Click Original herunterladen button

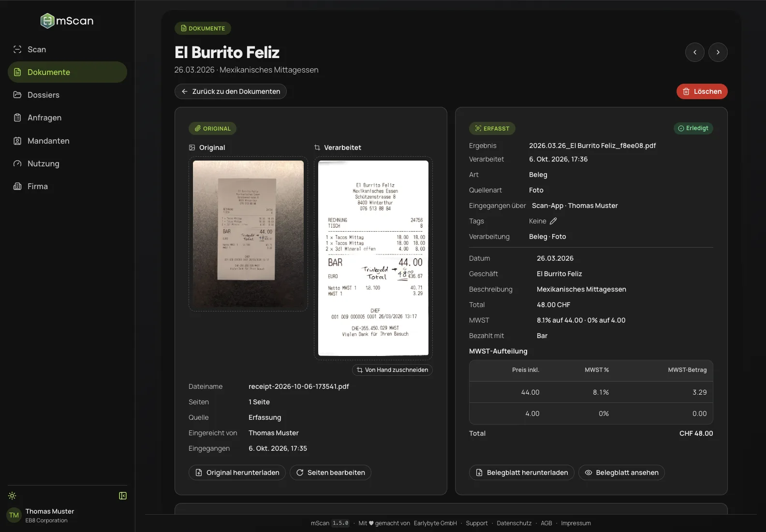(x=237, y=473)
